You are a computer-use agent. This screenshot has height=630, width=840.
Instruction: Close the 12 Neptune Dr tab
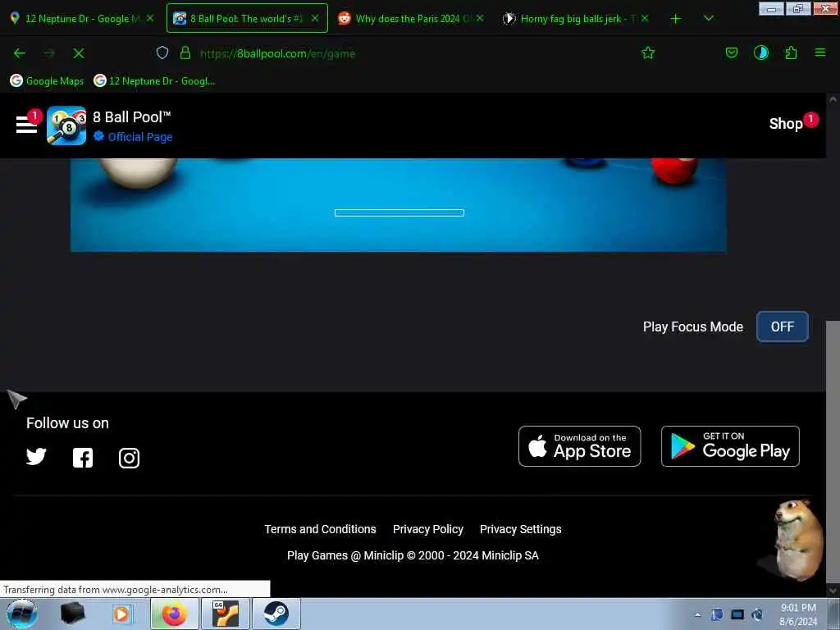click(x=151, y=18)
